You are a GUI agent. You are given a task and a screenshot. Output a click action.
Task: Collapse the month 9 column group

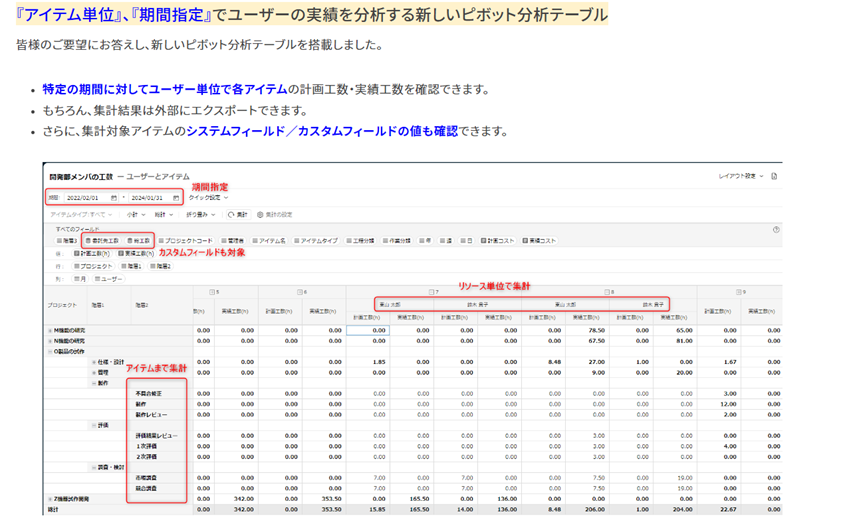(738, 292)
